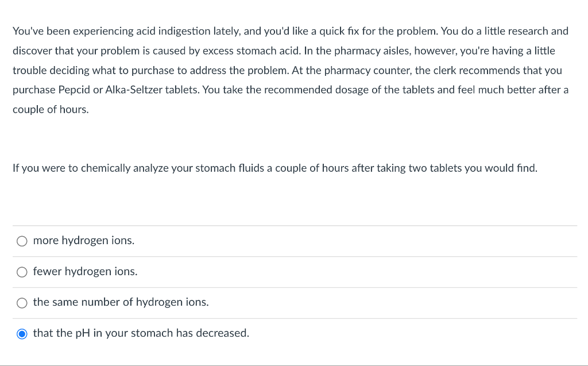Click the selected 'pH has decreased' radio button
Image resolution: width=588 pixels, height=366 pixels.
click(22, 334)
